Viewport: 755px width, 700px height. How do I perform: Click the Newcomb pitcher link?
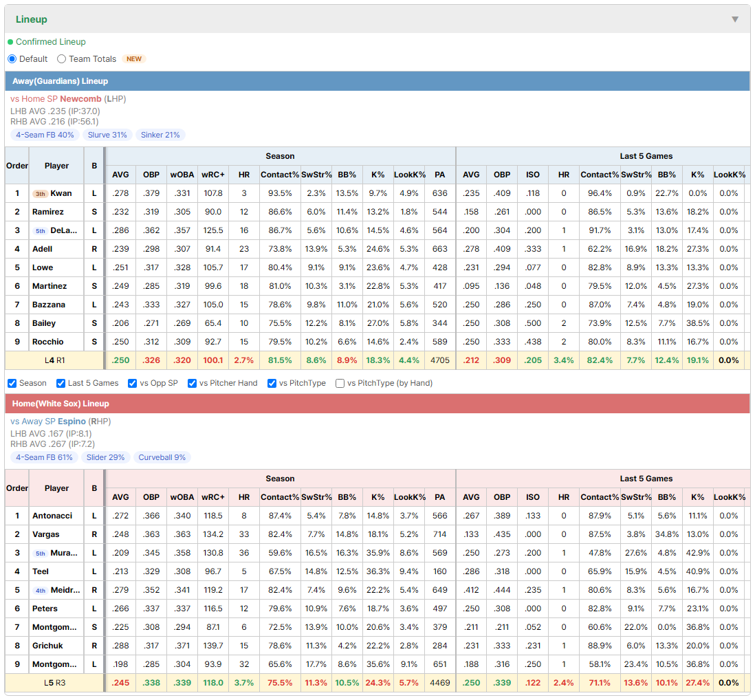(x=80, y=99)
